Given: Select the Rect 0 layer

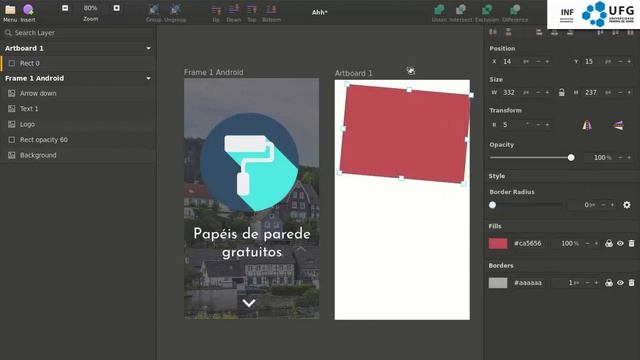Looking at the screenshot, I should tap(78, 63).
